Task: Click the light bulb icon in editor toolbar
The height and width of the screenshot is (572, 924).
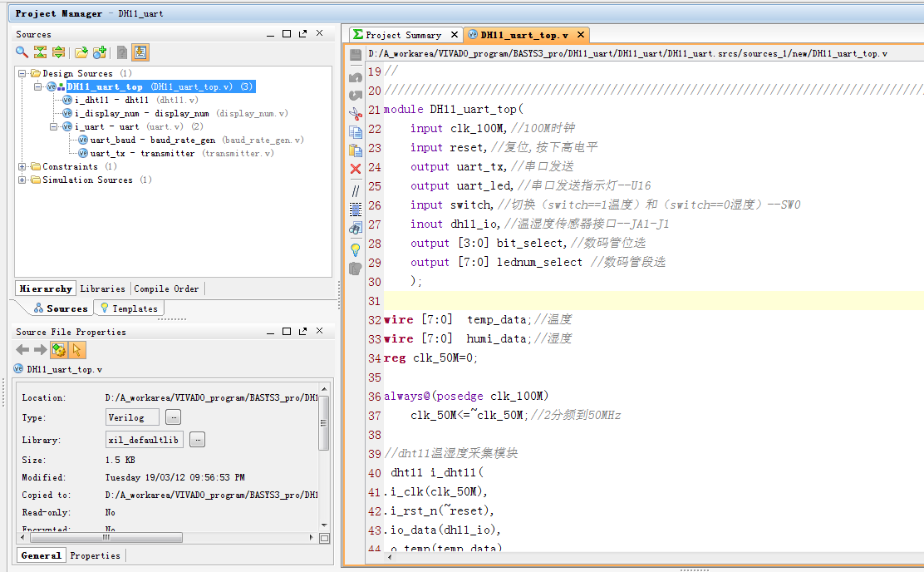Action: [356, 249]
